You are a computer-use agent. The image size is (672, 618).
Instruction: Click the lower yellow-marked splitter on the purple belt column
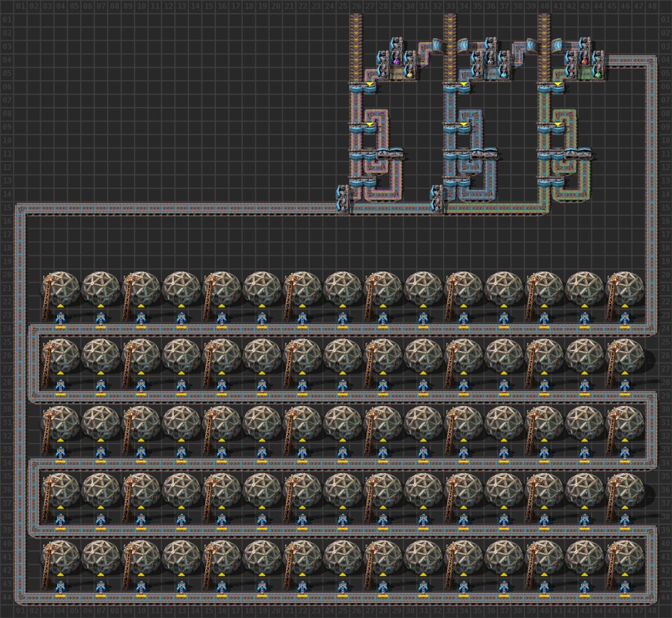363,128
